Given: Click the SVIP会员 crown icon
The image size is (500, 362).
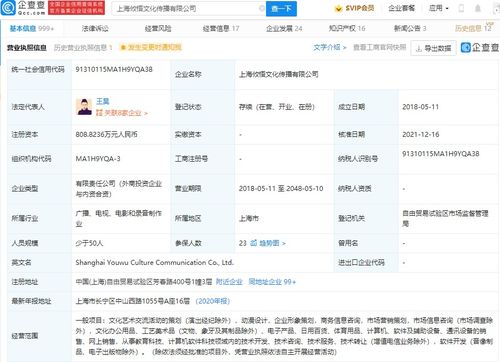Looking at the screenshot, I should pos(338,8).
